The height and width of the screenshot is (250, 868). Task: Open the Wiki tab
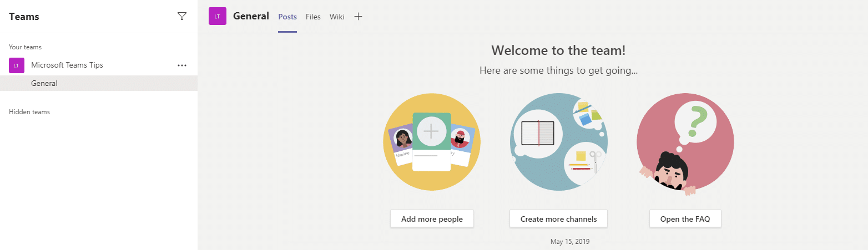[337, 17]
